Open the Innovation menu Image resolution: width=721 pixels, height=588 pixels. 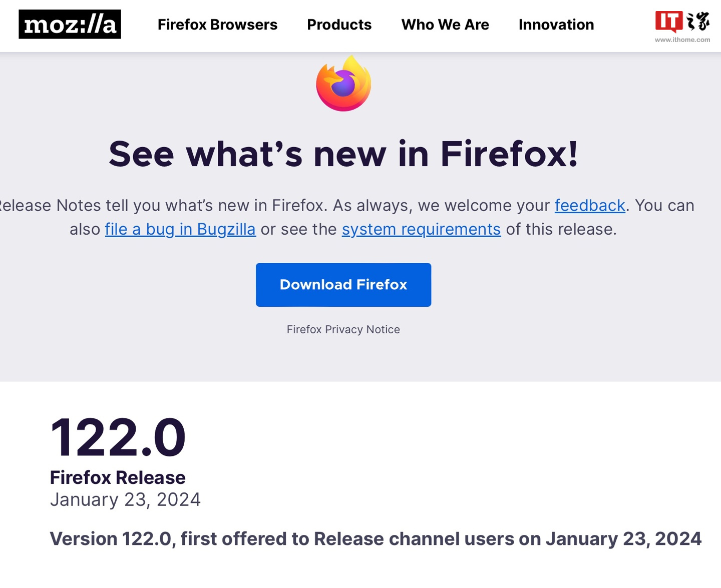556,25
